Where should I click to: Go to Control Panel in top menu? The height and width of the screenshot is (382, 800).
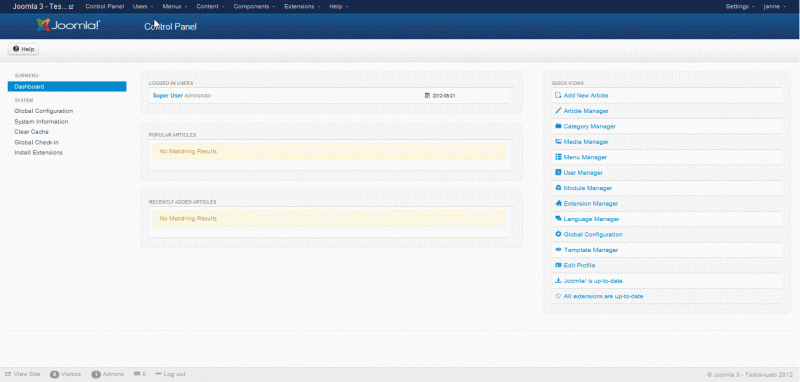click(105, 7)
